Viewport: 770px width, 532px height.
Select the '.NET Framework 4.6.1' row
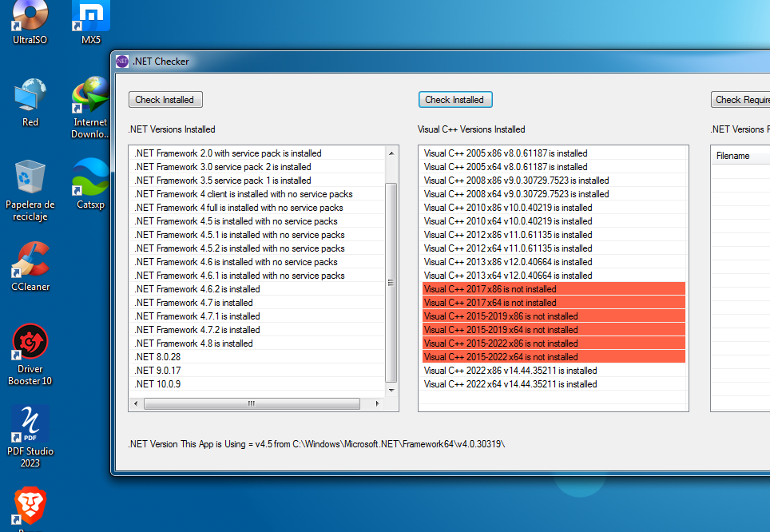(257, 276)
